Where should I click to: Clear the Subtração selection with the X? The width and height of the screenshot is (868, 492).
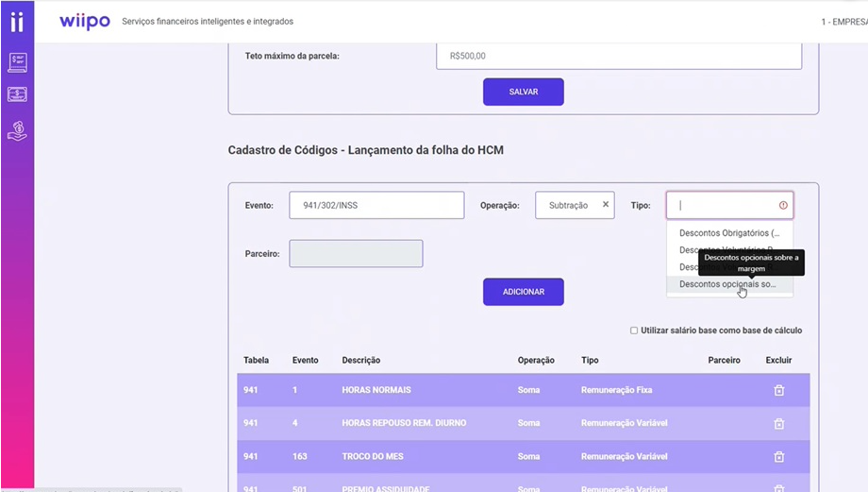(606, 204)
